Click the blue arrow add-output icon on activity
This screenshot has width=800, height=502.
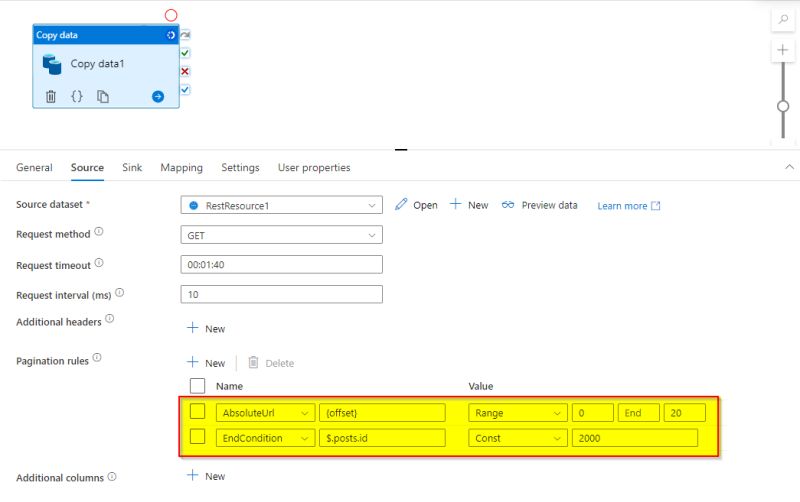[x=158, y=96]
